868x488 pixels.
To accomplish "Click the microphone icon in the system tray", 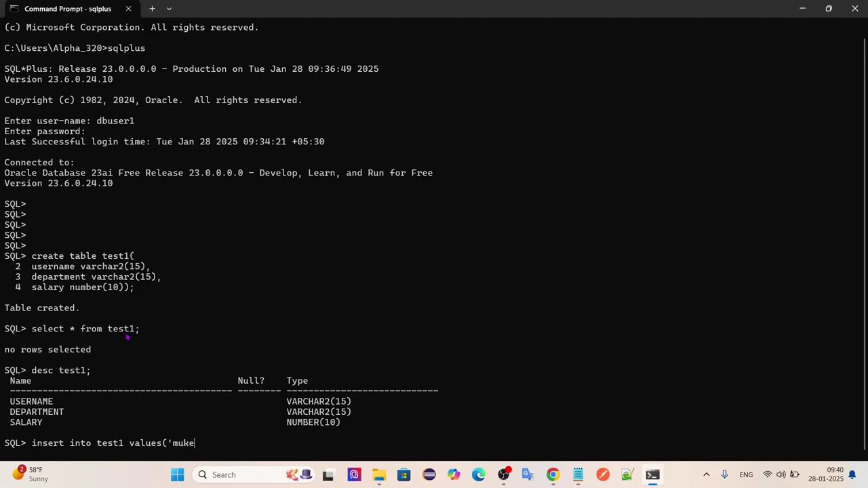I will click(724, 474).
